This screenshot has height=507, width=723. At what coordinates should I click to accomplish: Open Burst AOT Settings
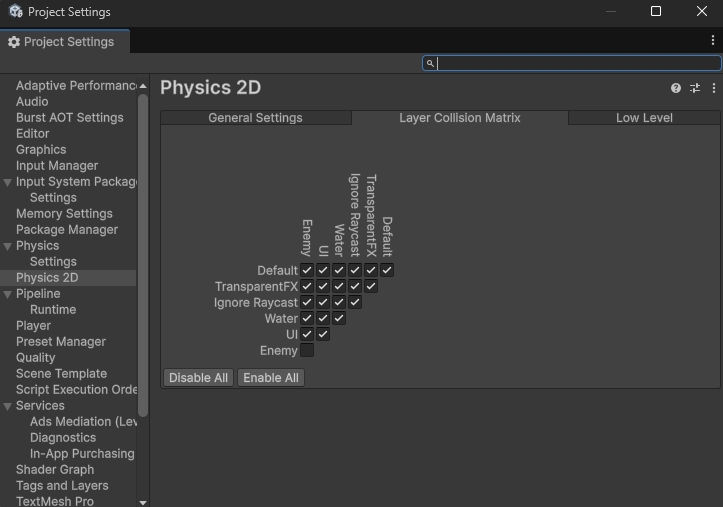tap(70, 118)
